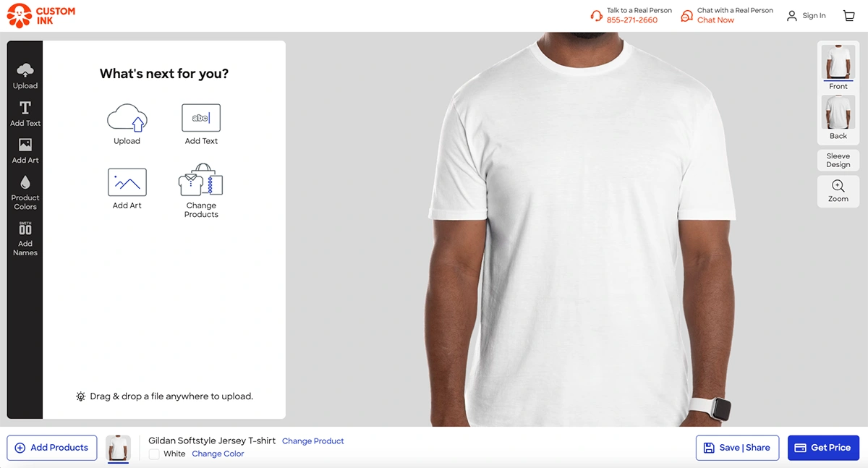Click the Change Color link
868x468 pixels.
pos(218,454)
